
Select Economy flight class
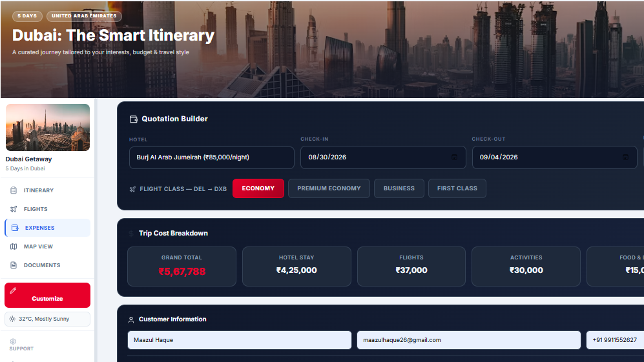(258, 188)
